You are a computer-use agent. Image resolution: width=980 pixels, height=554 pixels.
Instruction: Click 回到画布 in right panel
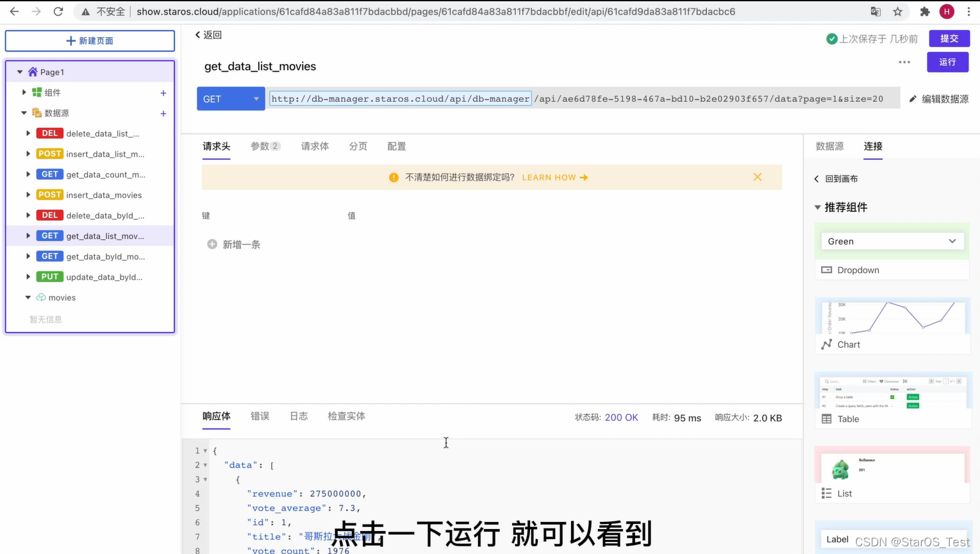click(x=836, y=179)
